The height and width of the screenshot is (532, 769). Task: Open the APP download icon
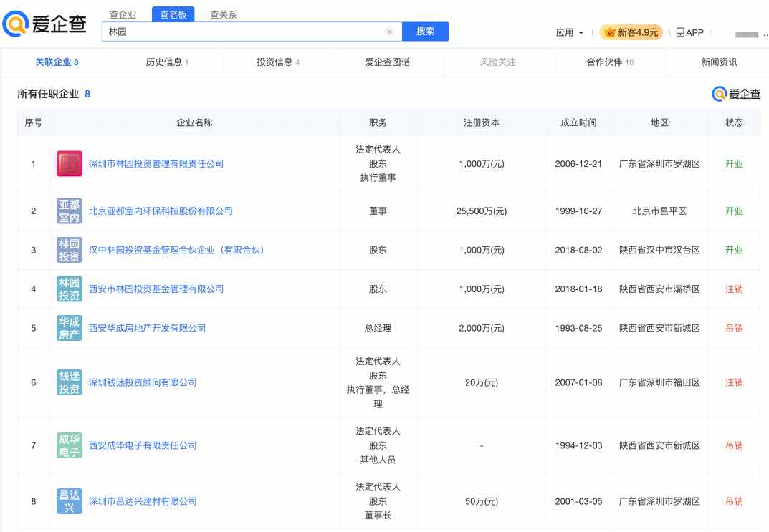pos(689,32)
